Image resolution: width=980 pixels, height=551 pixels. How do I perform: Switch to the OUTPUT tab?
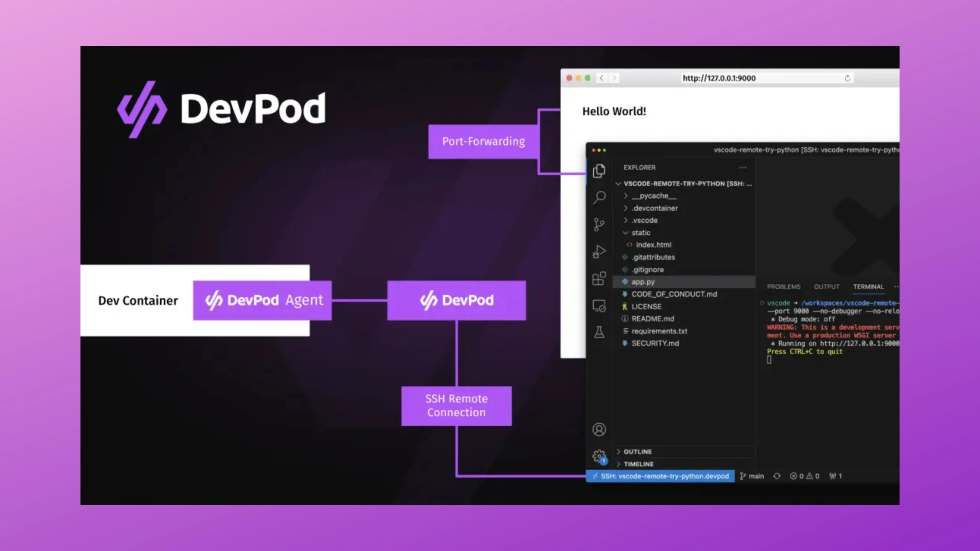pyautogui.click(x=826, y=287)
